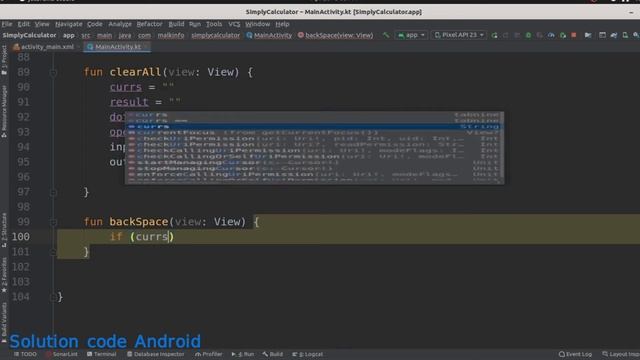This screenshot has height=360, width=640.
Task: Click the simplycalculator breadcrumb item
Action: 216,36
